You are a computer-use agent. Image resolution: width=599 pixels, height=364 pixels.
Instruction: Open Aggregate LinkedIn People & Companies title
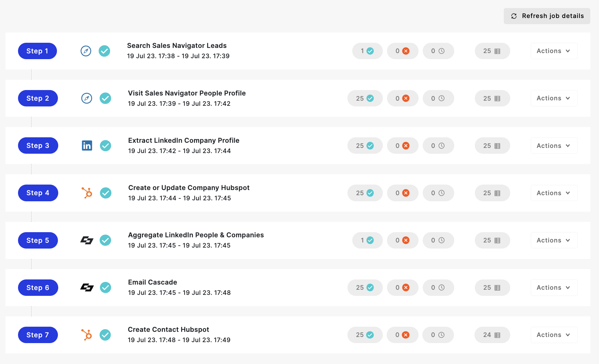click(196, 235)
